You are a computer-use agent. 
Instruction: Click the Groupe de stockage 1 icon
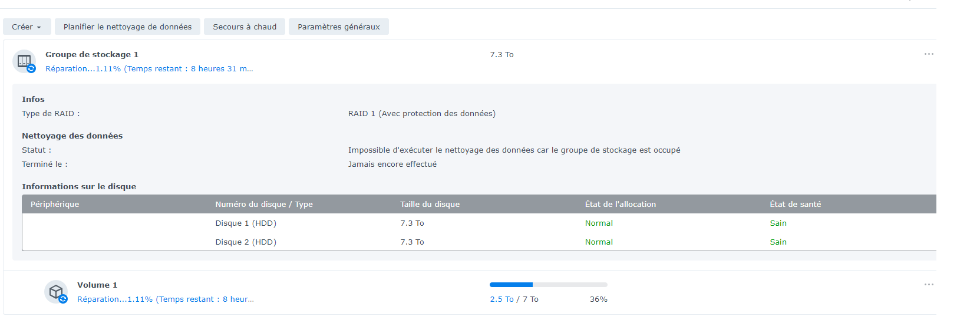tap(24, 61)
